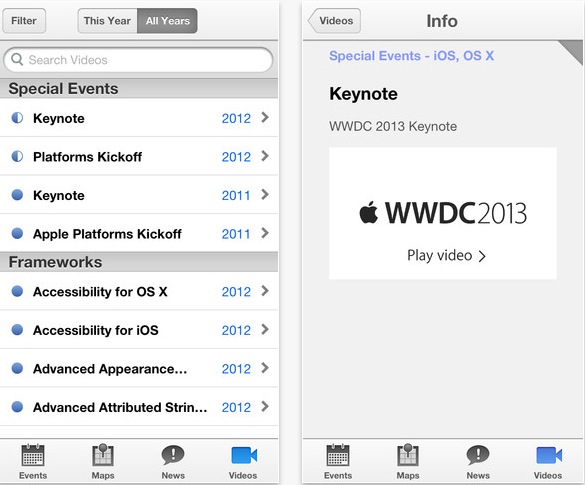The height and width of the screenshot is (485, 585).
Task: Click the arrow next to Play video
Action: click(x=482, y=256)
